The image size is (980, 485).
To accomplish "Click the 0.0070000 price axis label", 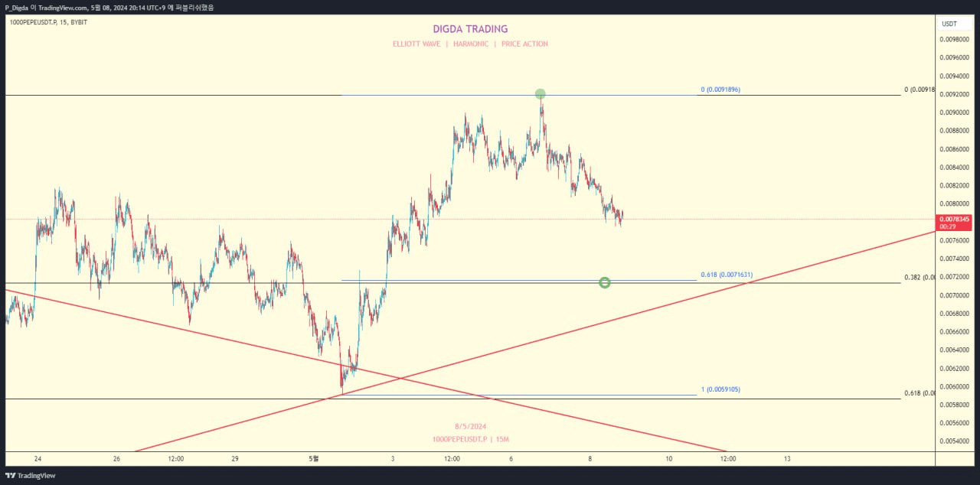I will pos(955,295).
